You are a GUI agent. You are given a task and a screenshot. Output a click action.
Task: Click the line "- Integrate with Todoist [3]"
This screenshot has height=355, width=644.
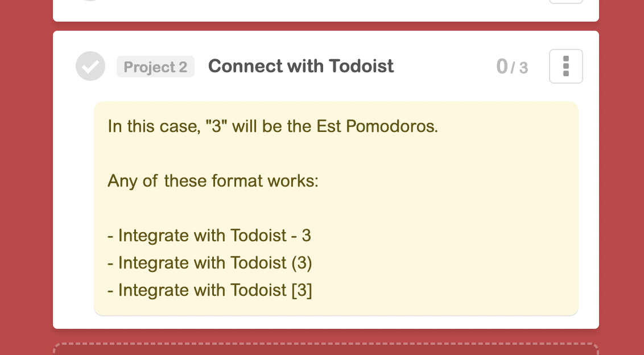(209, 290)
